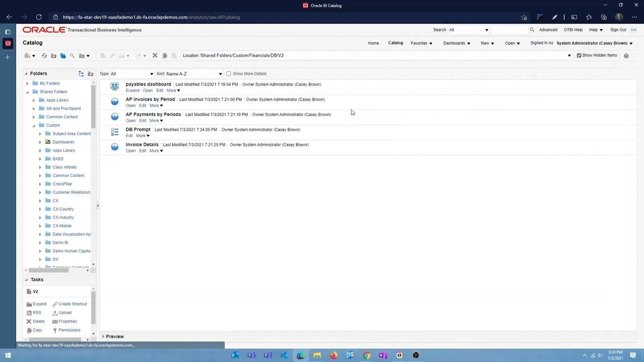The image size is (644, 362).
Task: Click the Windows Start button
Action: coord(8,355)
